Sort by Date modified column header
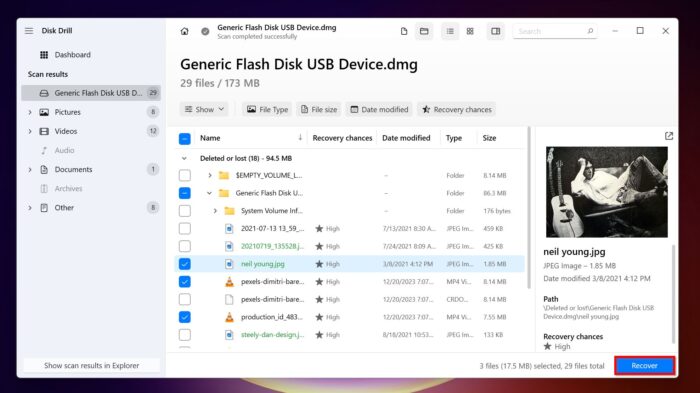Viewport: 700px width, 393px height. coord(406,138)
